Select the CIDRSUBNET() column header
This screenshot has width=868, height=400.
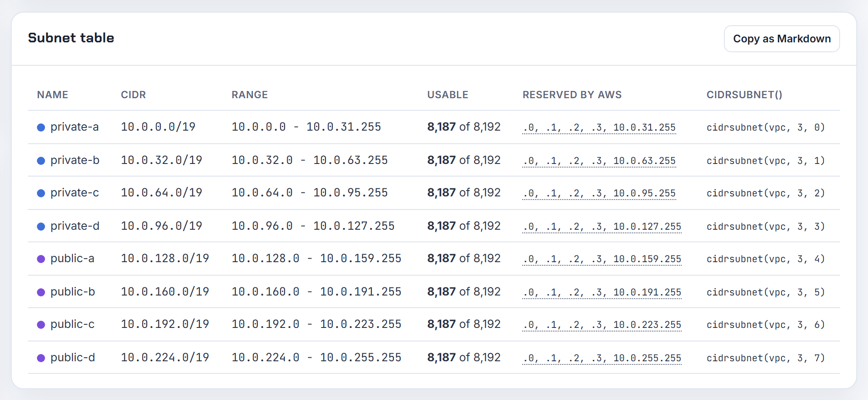pyautogui.click(x=744, y=95)
